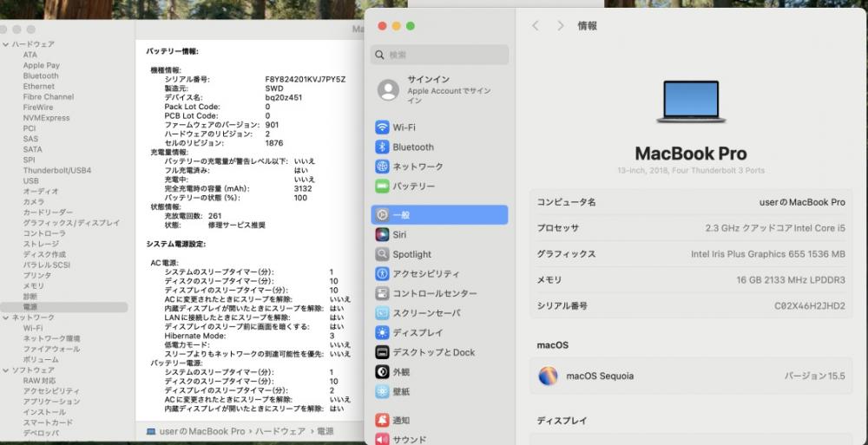Click the macOS Sequoia logo icon
The image size is (868, 445).
[548, 376]
